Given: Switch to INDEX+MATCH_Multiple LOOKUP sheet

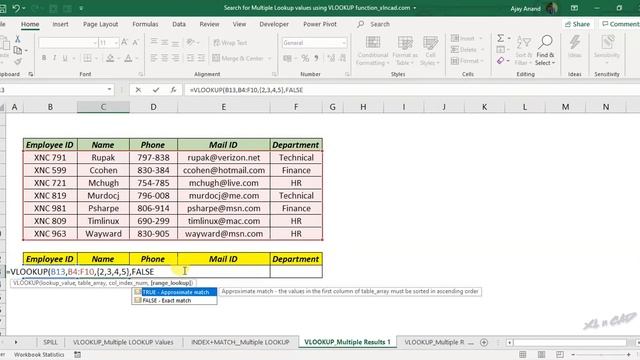Looking at the screenshot, I should [240, 342].
